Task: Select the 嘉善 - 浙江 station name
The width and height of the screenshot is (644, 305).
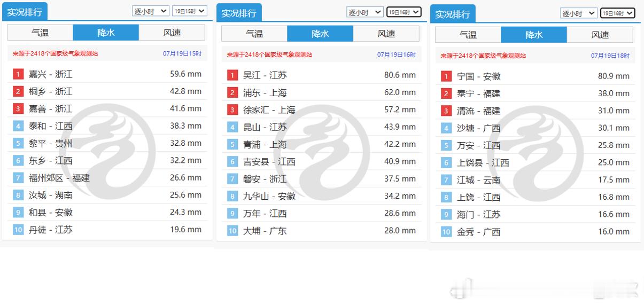Action: pyautogui.click(x=50, y=108)
